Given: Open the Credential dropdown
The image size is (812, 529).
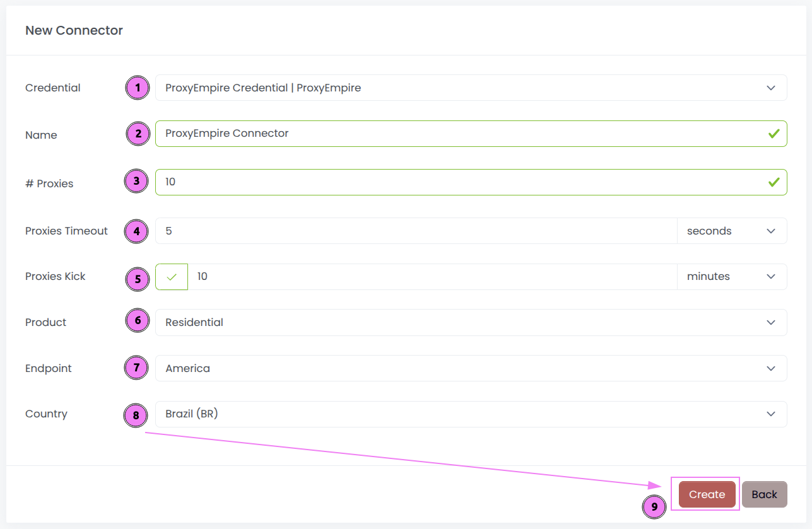Looking at the screenshot, I should coord(471,88).
